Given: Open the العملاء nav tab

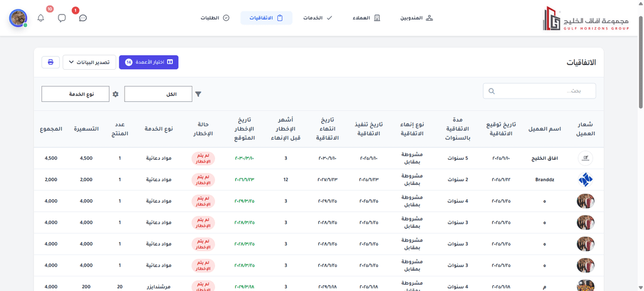Looking at the screenshot, I should click(x=367, y=18).
